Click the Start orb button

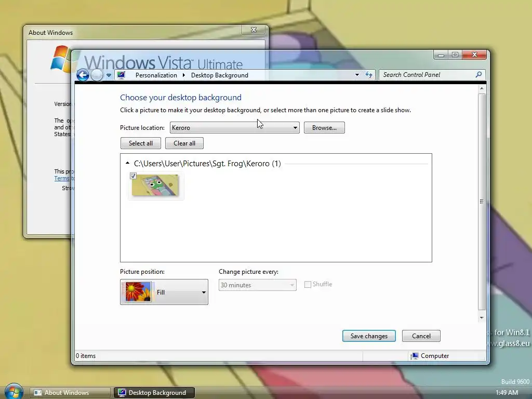[x=14, y=392]
